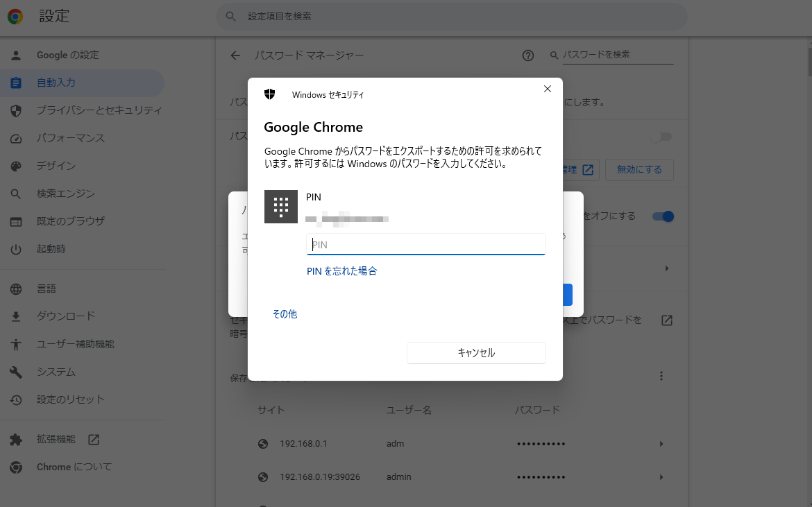The height and width of the screenshot is (507, 812).
Task: Click the globe icon for 192.168.0.1
Action: pyautogui.click(x=263, y=444)
